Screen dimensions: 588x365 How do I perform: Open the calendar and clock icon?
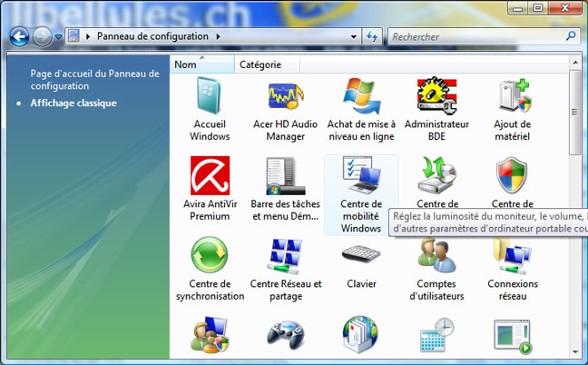436,335
